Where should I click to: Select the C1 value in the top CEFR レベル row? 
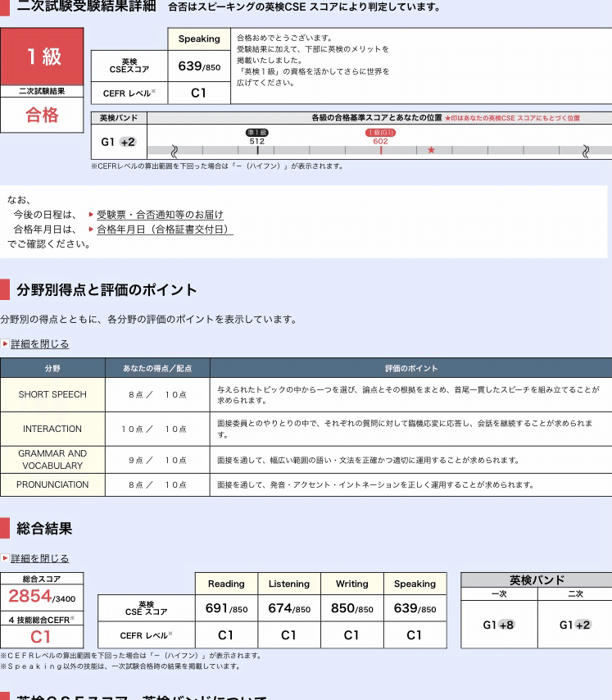tap(199, 93)
